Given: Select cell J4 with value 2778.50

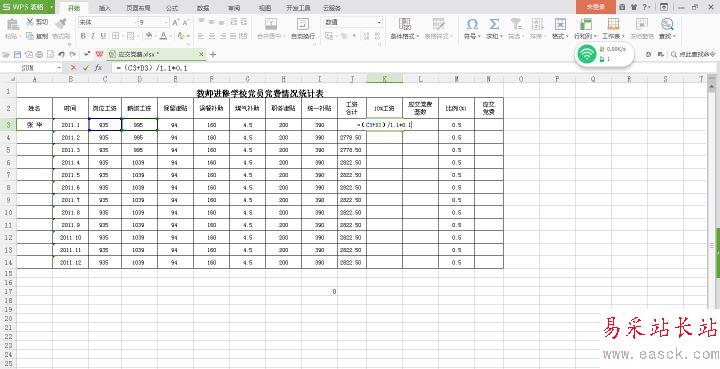Looking at the screenshot, I should 352,137.
